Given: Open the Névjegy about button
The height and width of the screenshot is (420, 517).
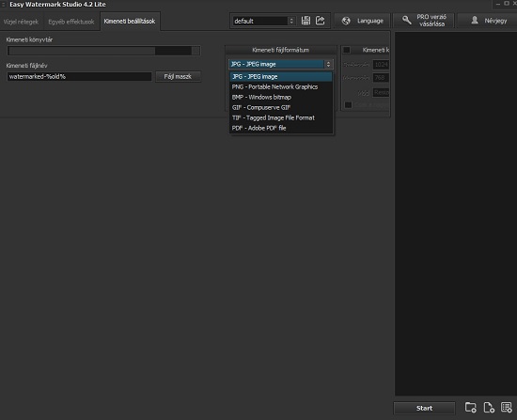Looking at the screenshot, I should (487, 21).
